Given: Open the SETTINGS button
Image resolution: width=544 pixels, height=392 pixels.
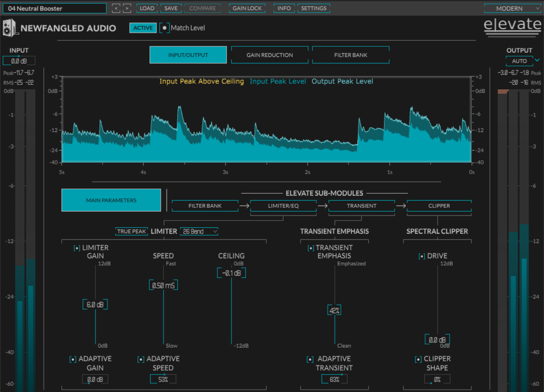Looking at the screenshot, I should [314, 8].
